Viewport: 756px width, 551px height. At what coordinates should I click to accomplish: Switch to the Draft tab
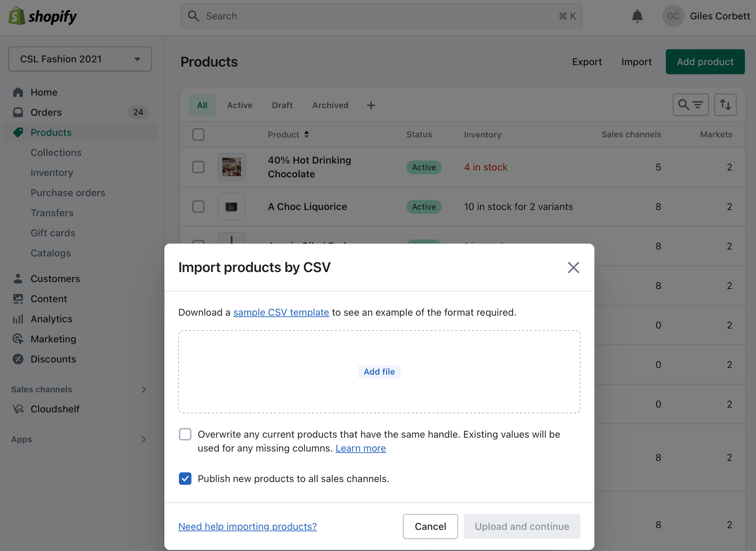tap(282, 105)
